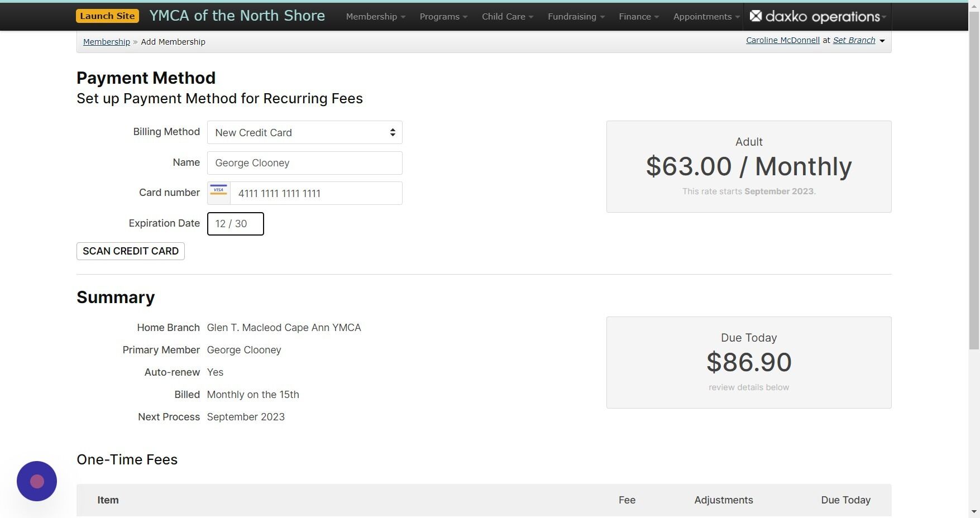The height and width of the screenshot is (518, 980).
Task: Open the Billing Method dropdown
Action: coord(304,132)
